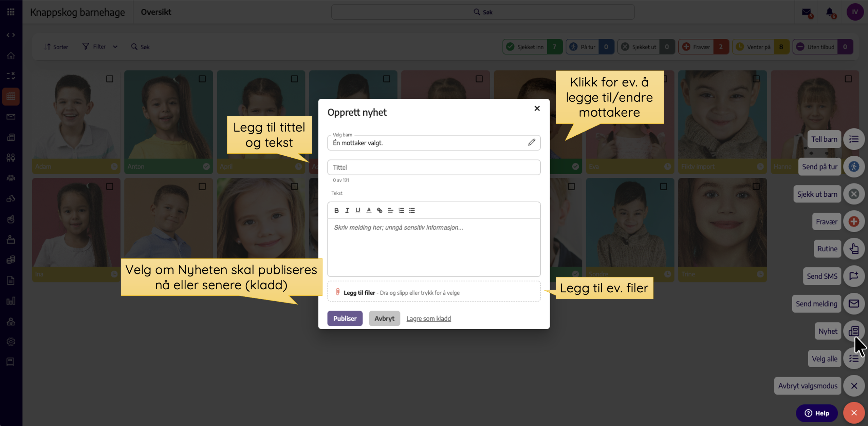Toggle underline formatting in the editor
This screenshot has height=426, width=868.
tap(358, 210)
